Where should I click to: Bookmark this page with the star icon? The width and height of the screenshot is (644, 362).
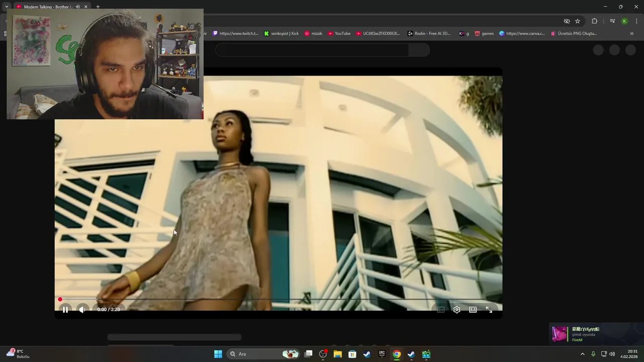[x=578, y=21]
